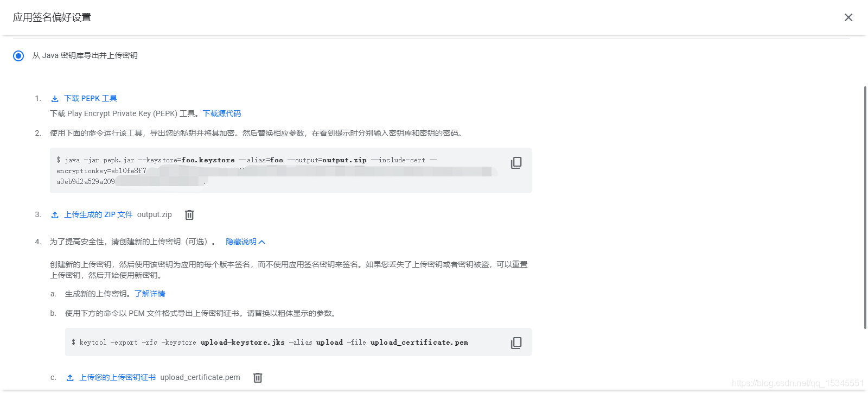Close the 应用签名偏好设置 dialog
The width and height of the screenshot is (868, 393).
(x=848, y=17)
